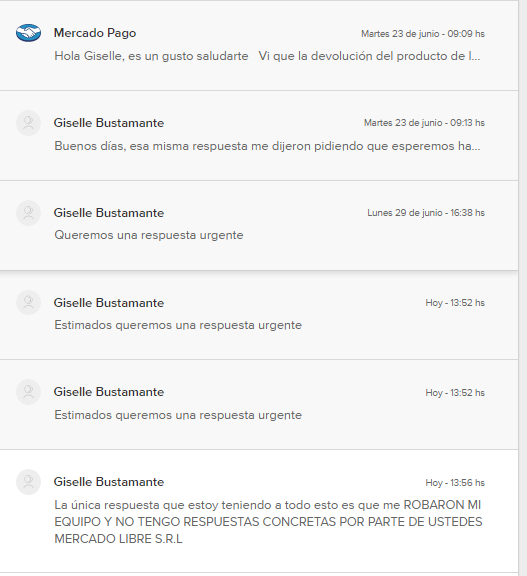The height and width of the screenshot is (576, 527).
Task: Click the text 'MERCADO LIBRE S.R.L'
Action: [118, 539]
